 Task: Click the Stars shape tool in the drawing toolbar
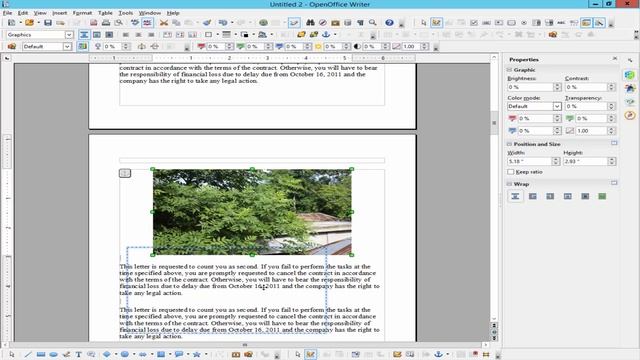197,354
